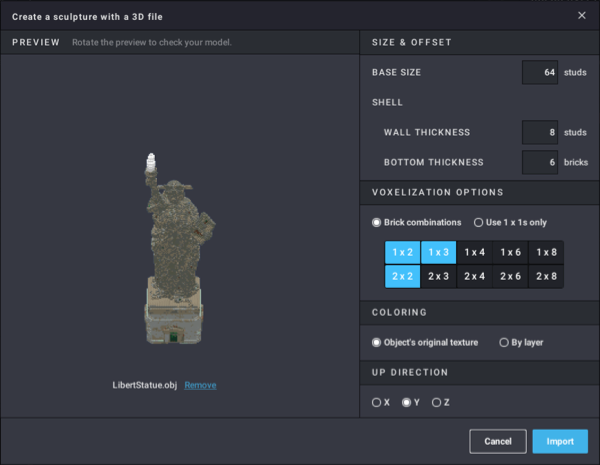600x465 pixels.
Task: Enable the 2 x 4 brick size
Action: (474, 276)
